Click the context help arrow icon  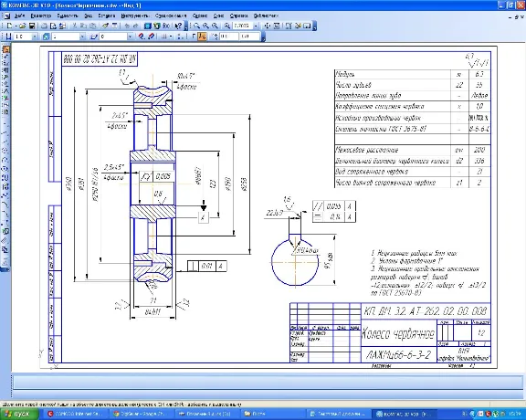(x=178, y=26)
